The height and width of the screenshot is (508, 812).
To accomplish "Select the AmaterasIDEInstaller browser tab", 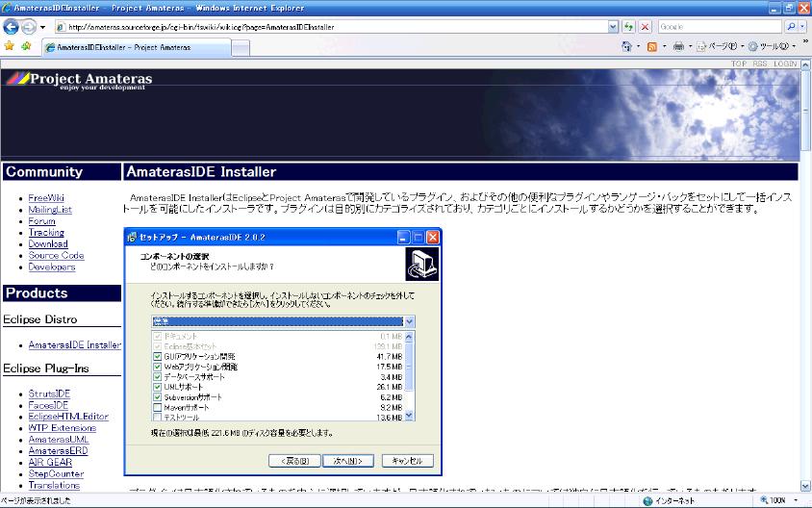I will 137,47.
